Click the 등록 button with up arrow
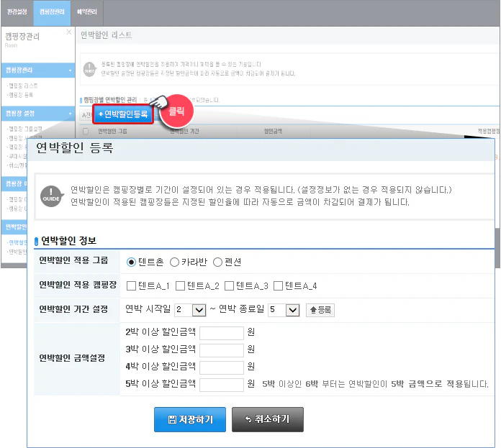Screen dimensions: 501x448 click(320, 310)
